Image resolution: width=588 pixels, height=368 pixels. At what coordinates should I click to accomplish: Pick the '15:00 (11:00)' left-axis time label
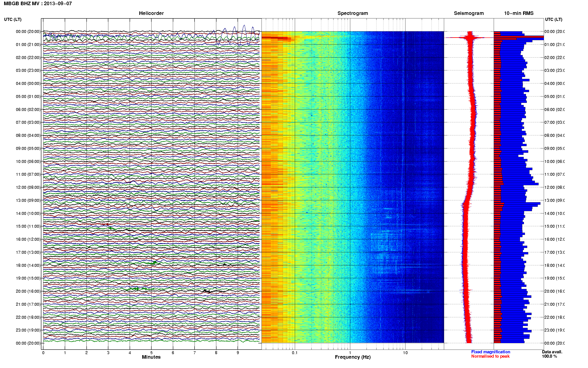[28, 226]
